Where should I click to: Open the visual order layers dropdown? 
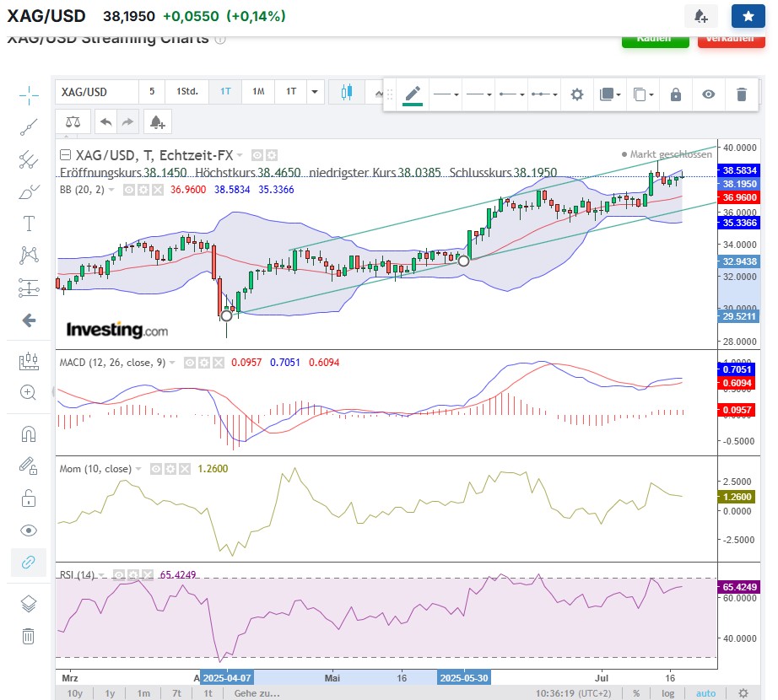point(610,94)
